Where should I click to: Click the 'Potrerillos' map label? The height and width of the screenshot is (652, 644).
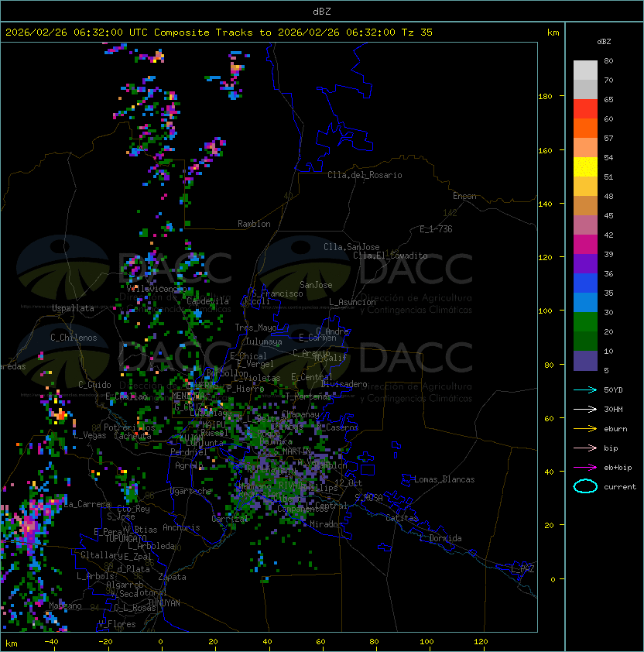129,427
